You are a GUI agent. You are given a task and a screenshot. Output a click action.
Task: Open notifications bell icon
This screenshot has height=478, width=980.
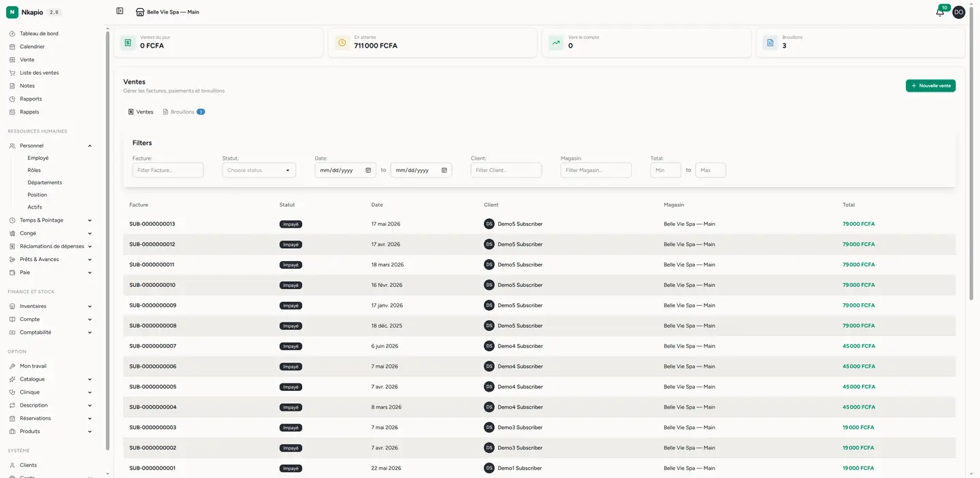click(x=940, y=12)
